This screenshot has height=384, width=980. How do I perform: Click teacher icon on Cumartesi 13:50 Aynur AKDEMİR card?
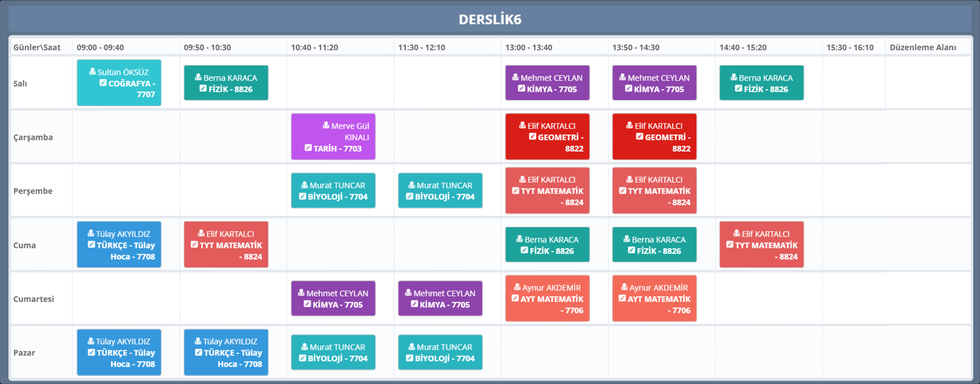(x=625, y=287)
